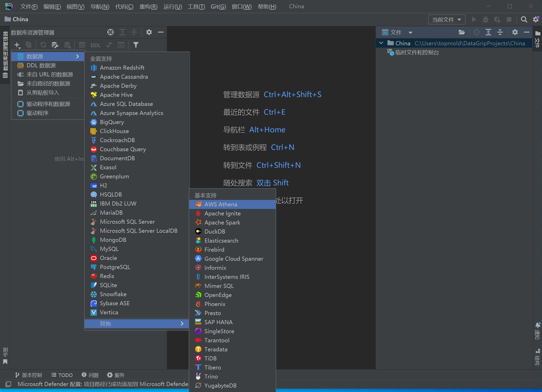Click the run play icon in top toolbar
This screenshot has height=392, width=542.
click(474, 19)
